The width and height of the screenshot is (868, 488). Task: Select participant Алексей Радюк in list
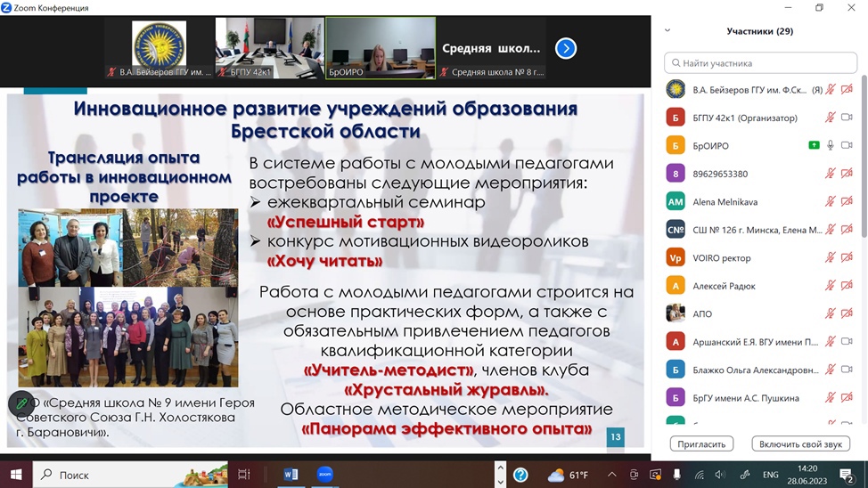tap(724, 286)
